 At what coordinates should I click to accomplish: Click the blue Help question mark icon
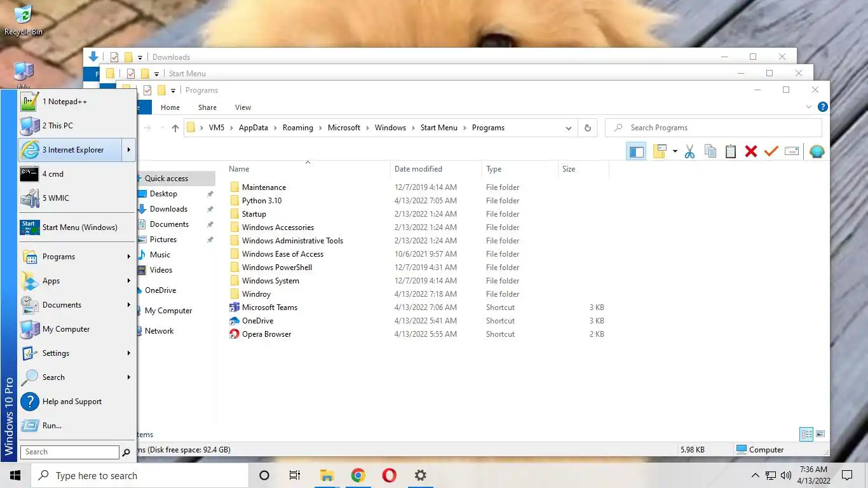tap(823, 107)
